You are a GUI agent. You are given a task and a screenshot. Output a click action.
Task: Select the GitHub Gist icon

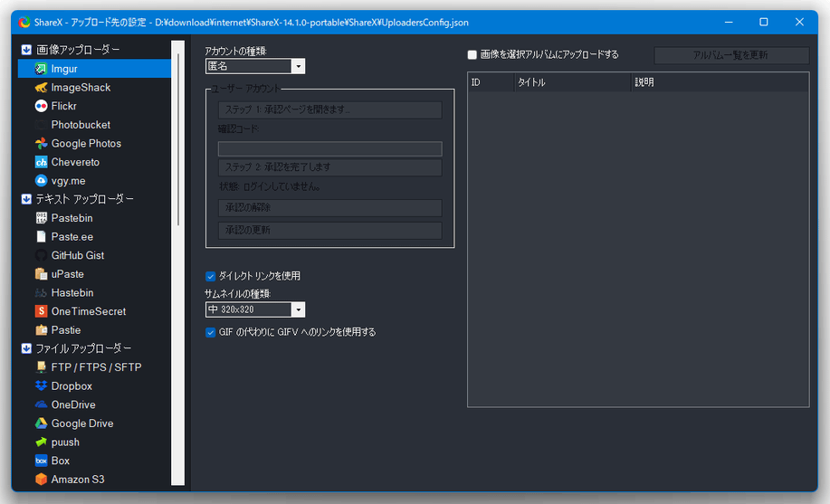pyautogui.click(x=41, y=255)
